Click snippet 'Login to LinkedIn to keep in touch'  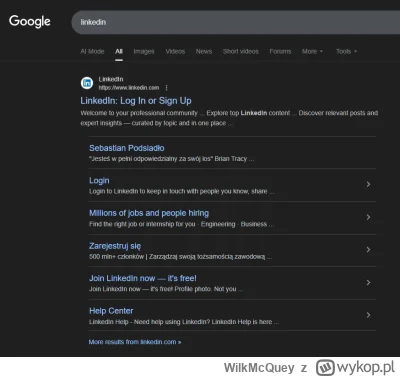coord(182,191)
